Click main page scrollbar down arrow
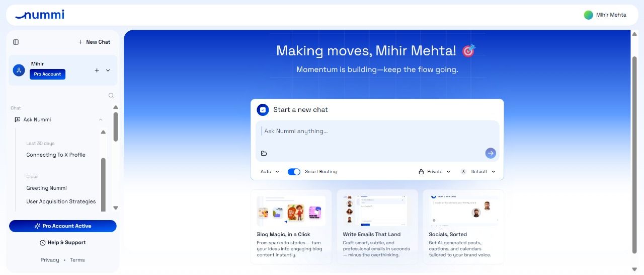 pos(634,269)
